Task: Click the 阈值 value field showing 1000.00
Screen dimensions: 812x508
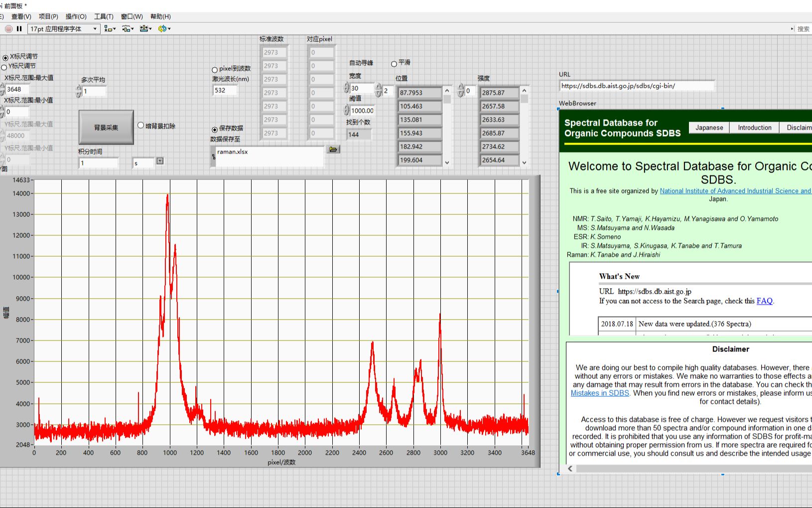Action: click(362, 111)
